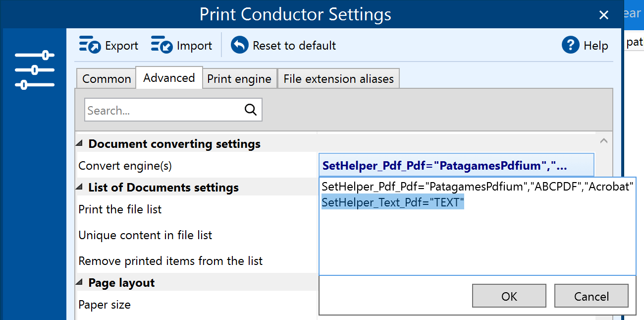
Task: Select the Advanced tab
Action: pos(169,78)
